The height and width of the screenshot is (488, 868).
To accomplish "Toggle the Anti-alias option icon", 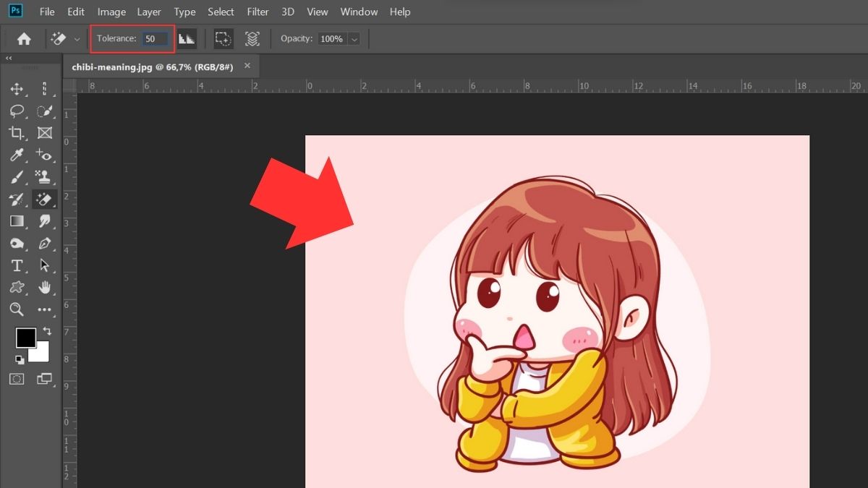I will click(x=187, y=39).
